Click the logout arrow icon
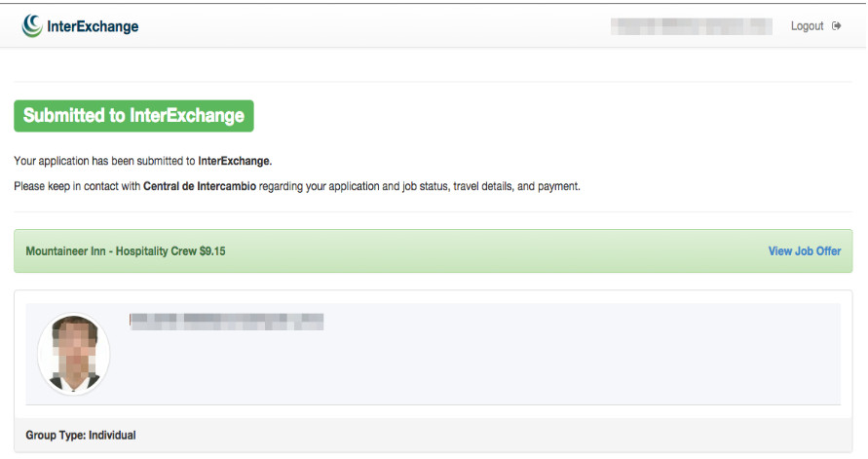 click(x=837, y=26)
